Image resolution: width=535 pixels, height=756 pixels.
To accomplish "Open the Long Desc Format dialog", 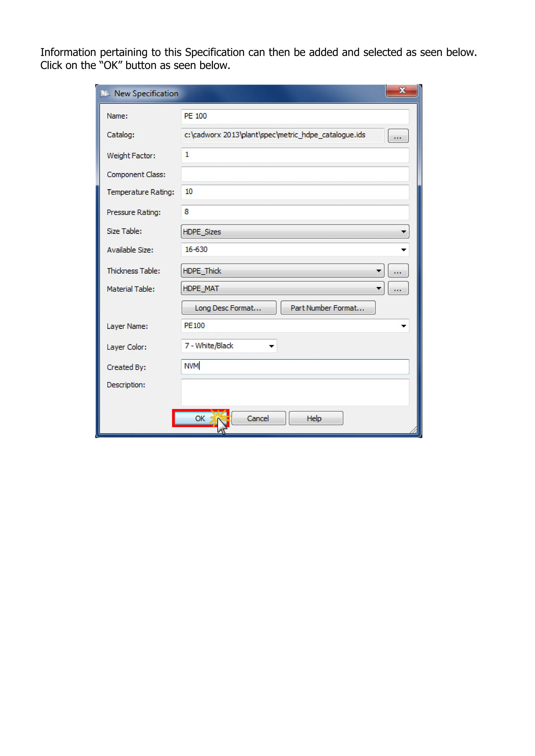I will tap(229, 308).
